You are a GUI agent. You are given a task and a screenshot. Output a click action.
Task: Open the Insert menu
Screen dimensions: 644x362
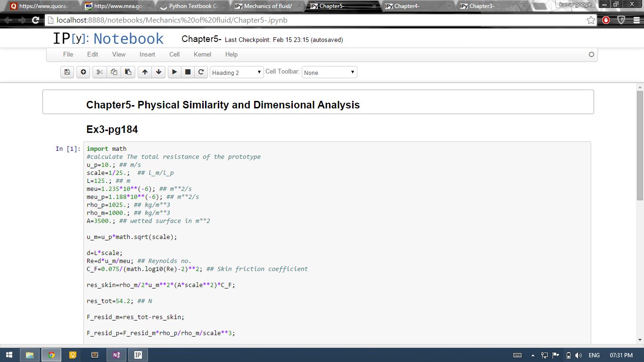(147, 55)
